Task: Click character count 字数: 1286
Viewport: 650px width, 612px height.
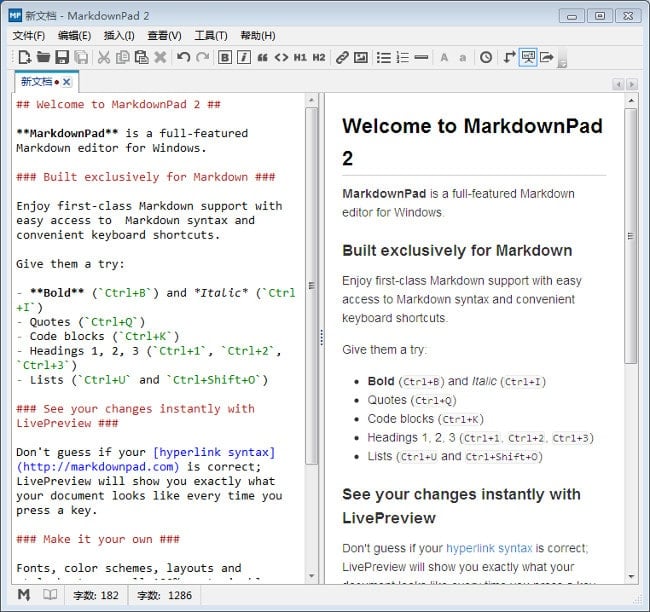Action: 164,595
